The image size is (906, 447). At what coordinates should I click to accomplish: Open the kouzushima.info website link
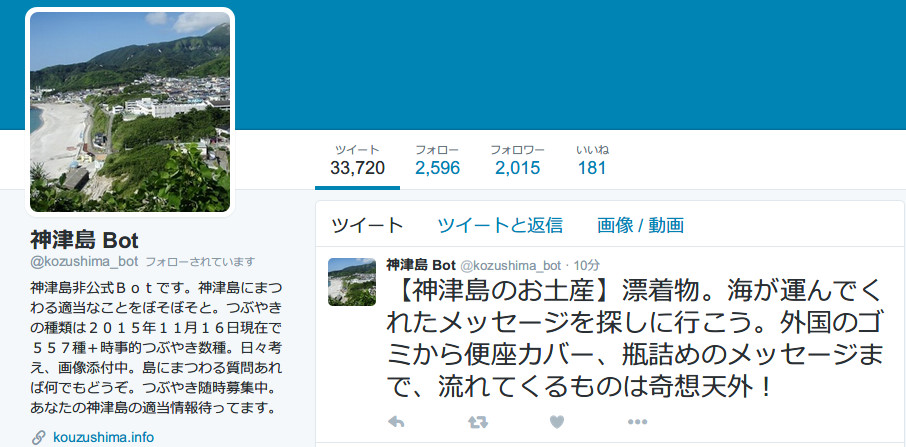click(103, 437)
